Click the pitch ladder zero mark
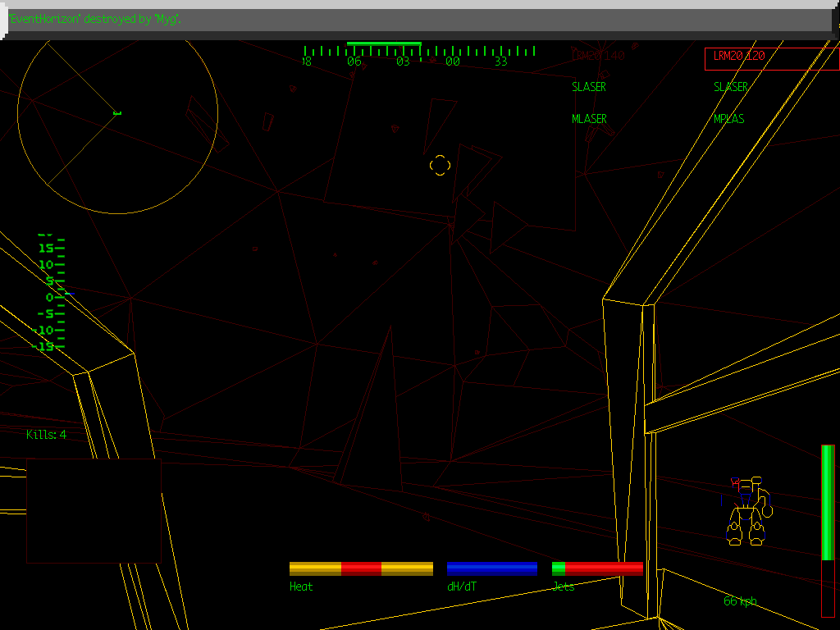The height and width of the screenshot is (630, 840). coord(51,297)
